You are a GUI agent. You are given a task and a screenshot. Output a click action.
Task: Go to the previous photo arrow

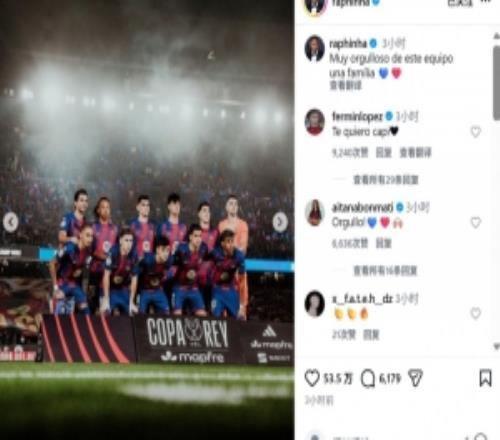tap(11, 222)
